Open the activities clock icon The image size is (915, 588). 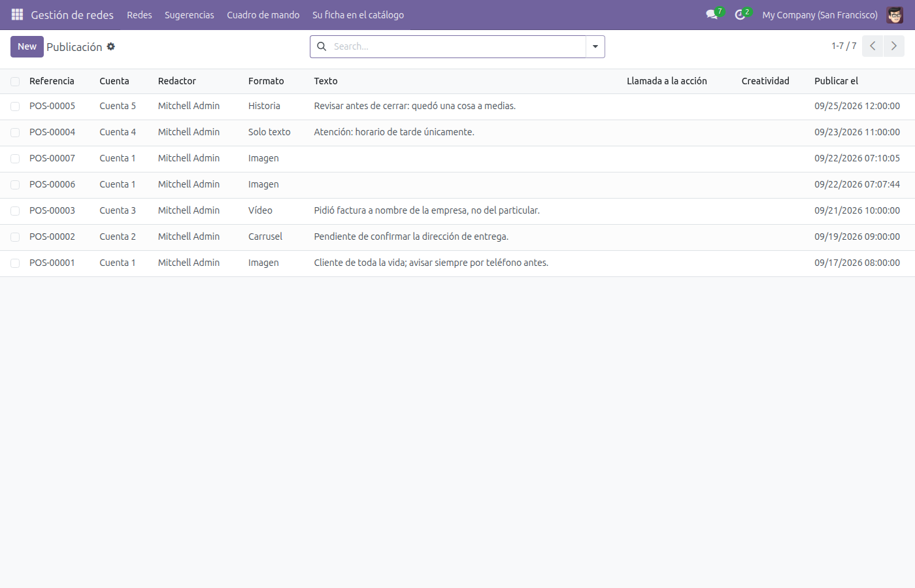click(740, 14)
